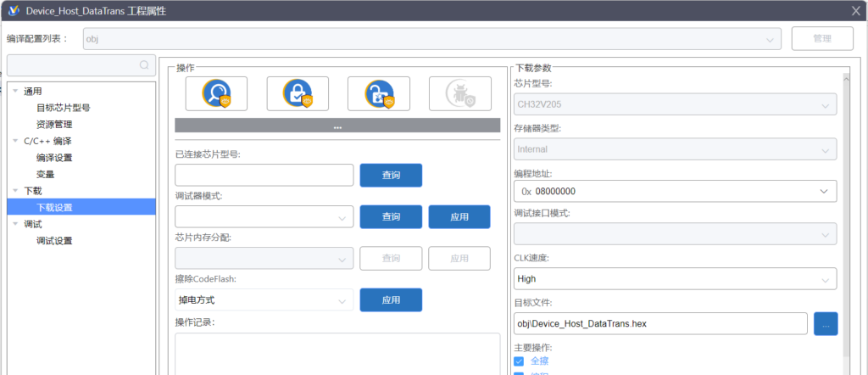
Task: Open the 存储器类型 Internal dropdown
Action: pyautogui.click(x=675, y=149)
